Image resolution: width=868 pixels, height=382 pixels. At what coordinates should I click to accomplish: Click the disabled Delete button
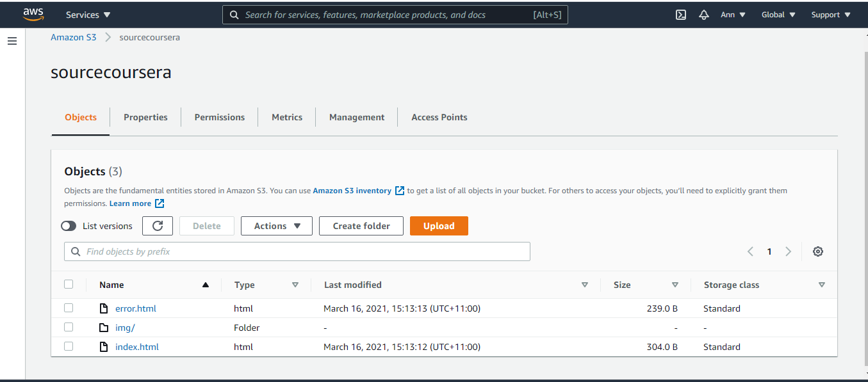(x=207, y=226)
